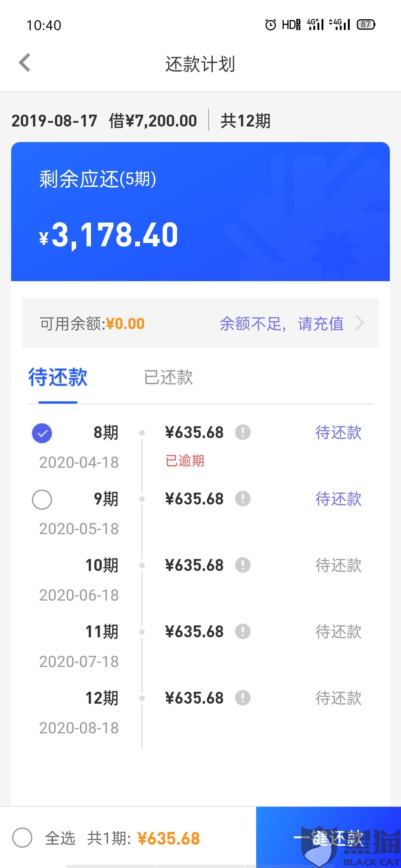Select the period 9 checkbox
The height and width of the screenshot is (868, 401).
click(42, 499)
